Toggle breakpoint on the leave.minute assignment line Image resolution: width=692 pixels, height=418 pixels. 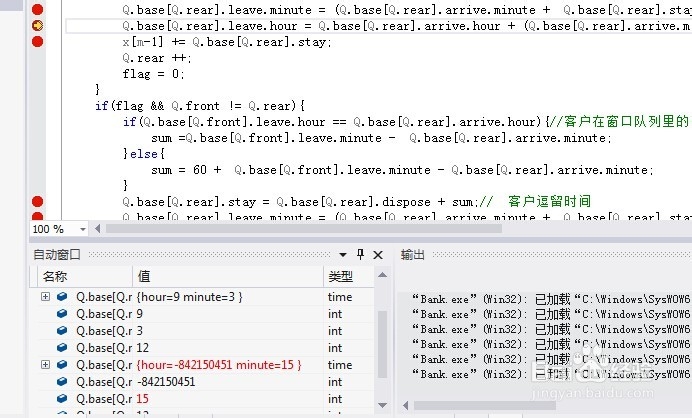point(38,9)
